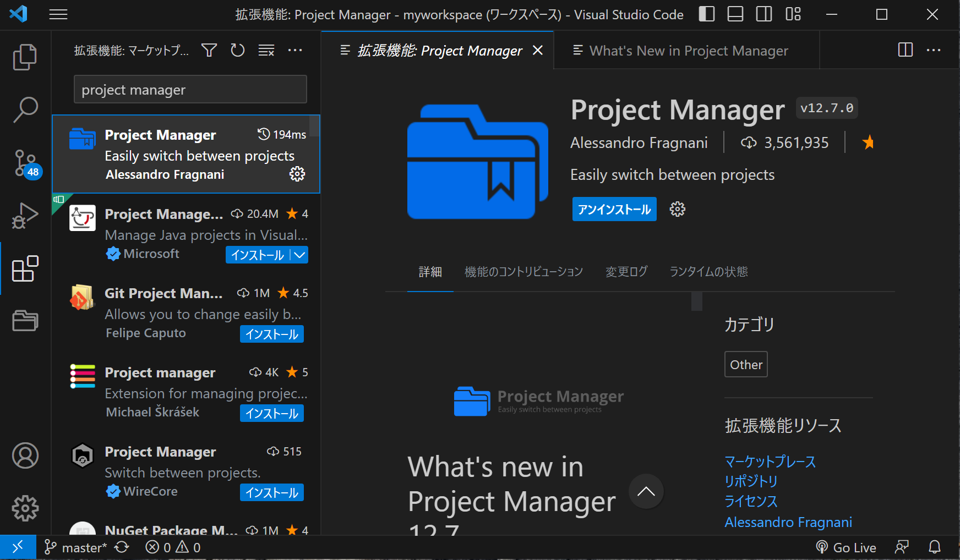
Task: Refresh the extensions list
Action: click(238, 51)
